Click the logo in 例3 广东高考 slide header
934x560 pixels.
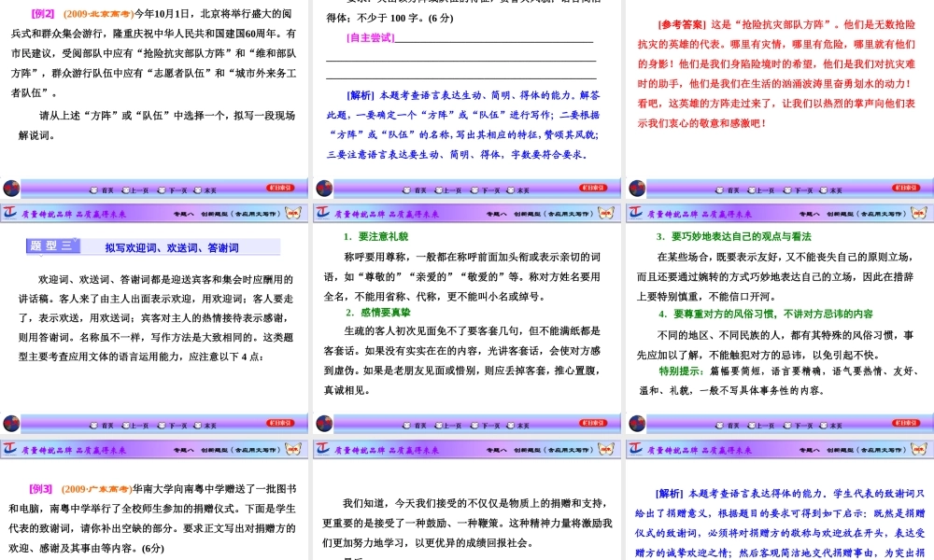pyautogui.click(x=10, y=449)
